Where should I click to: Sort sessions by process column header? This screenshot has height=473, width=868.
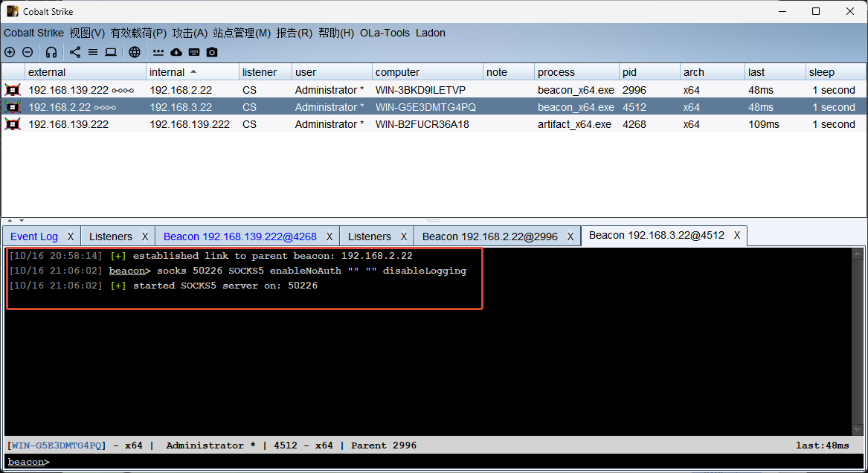576,72
